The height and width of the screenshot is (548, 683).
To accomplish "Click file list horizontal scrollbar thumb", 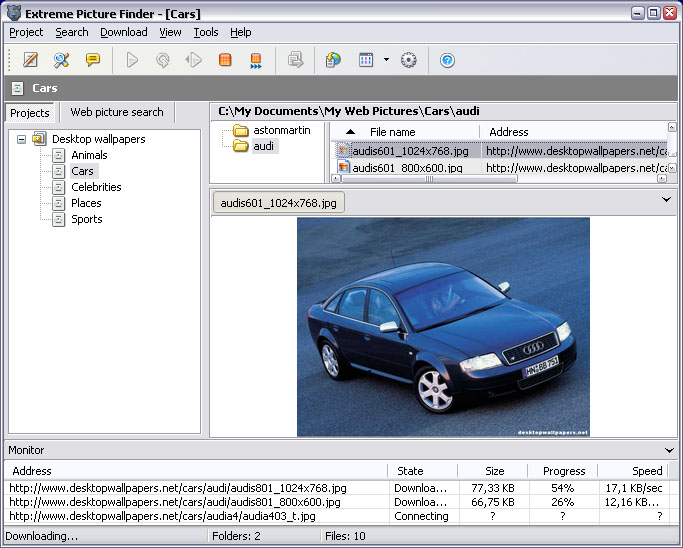I will click(x=429, y=179).
